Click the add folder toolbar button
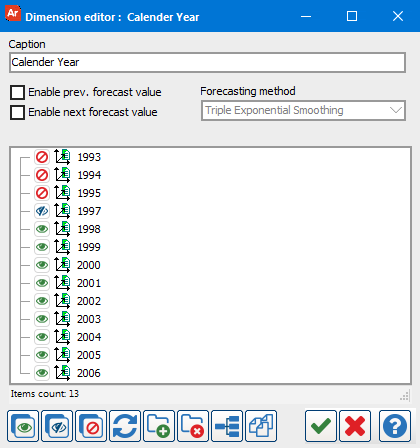 (159, 426)
